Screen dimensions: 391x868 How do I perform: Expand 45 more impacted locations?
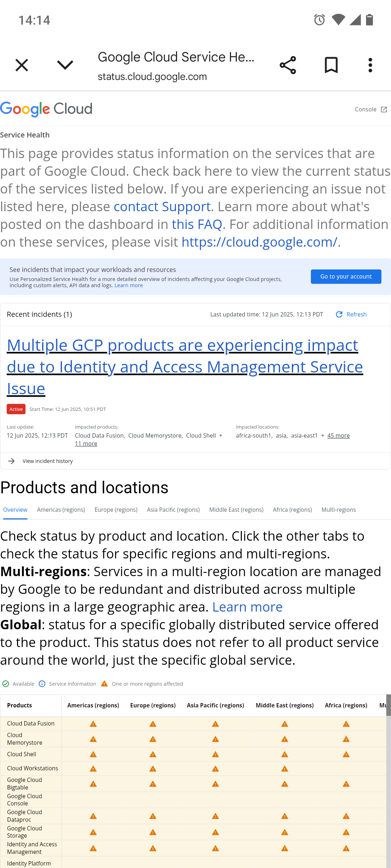pos(339,435)
